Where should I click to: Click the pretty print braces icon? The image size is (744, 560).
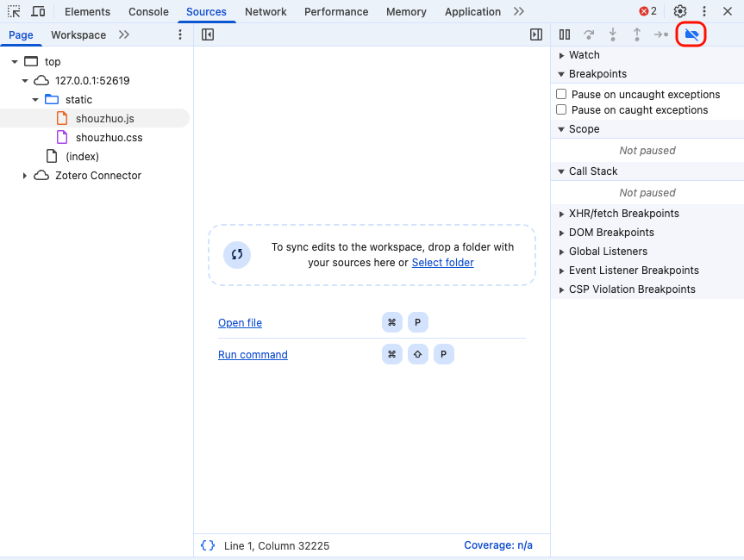pyautogui.click(x=208, y=545)
